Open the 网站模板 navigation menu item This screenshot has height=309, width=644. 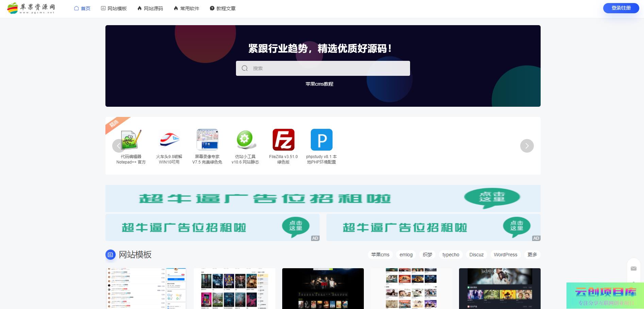(x=114, y=8)
